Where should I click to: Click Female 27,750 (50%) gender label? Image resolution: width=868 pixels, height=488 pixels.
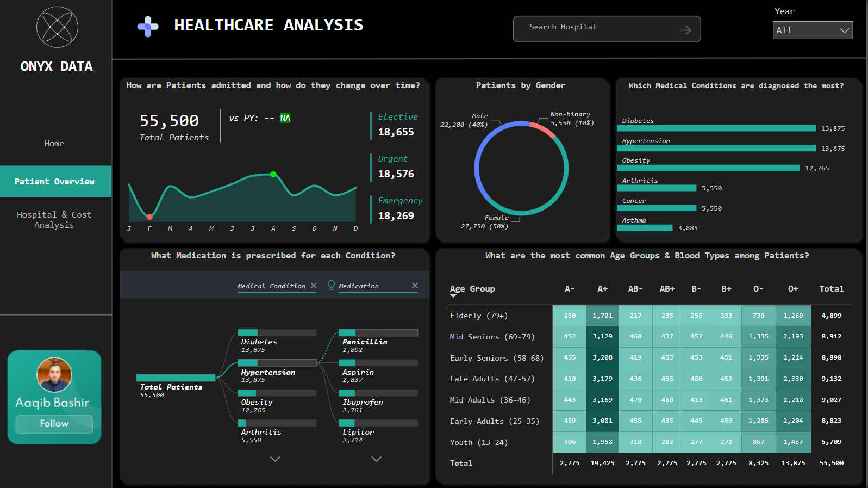pos(485,222)
